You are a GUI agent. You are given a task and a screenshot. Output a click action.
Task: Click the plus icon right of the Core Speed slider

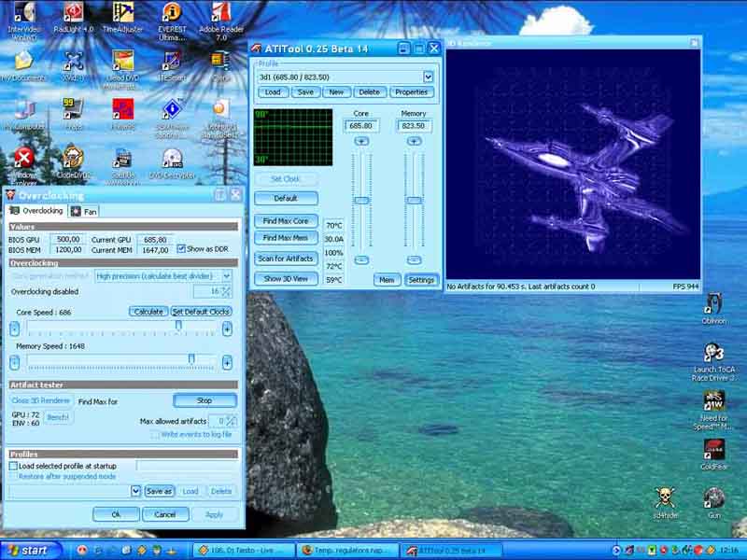point(227,329)
